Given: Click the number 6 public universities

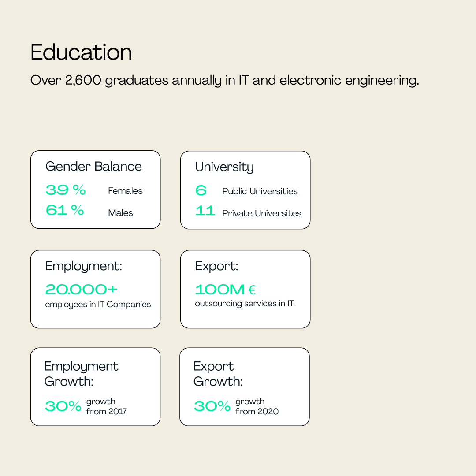Looking at the screenshot, I should tap(201, 190).
